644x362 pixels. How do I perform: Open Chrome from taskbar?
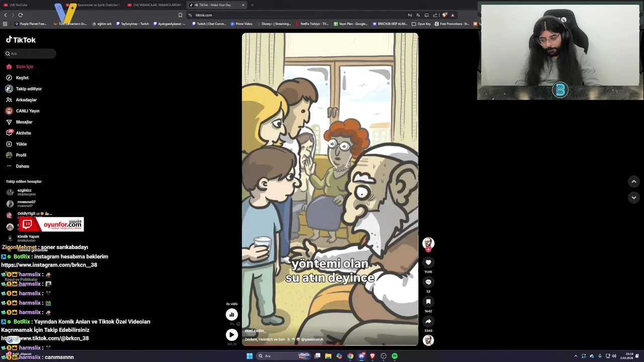(350, 356)
